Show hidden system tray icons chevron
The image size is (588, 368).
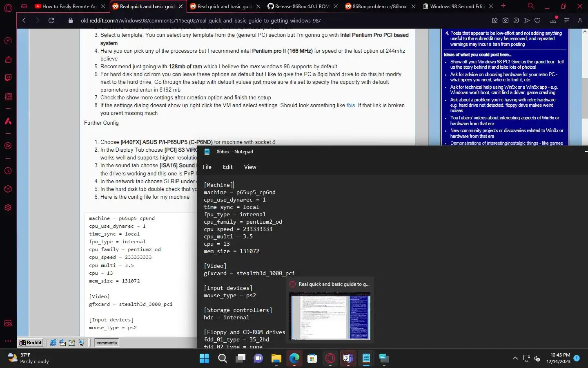(x=515, y=359)
